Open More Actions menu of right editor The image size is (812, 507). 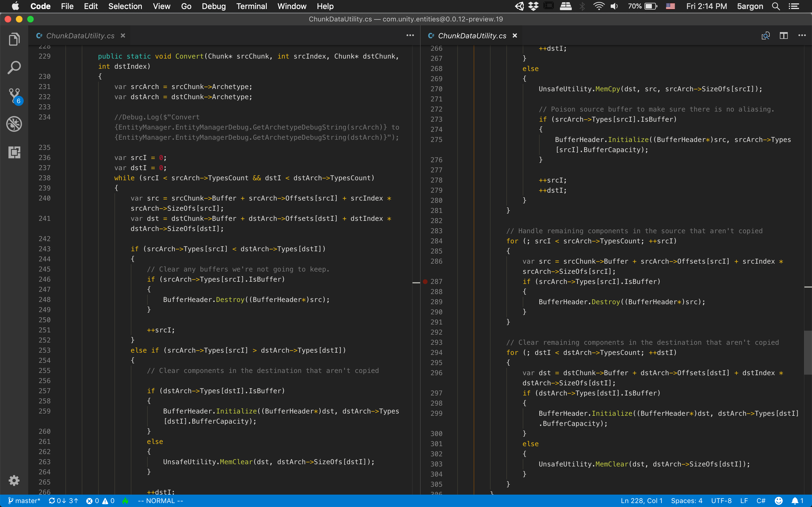(802, 35)
